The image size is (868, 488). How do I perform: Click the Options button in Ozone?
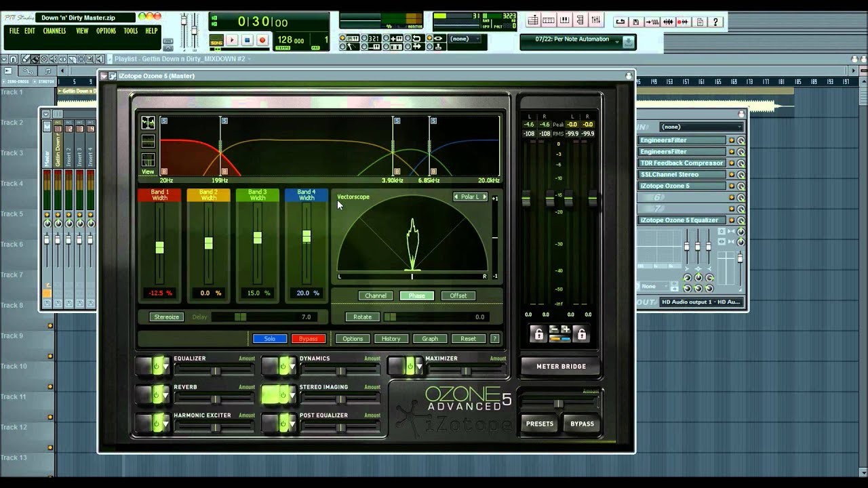click(353, 338)
